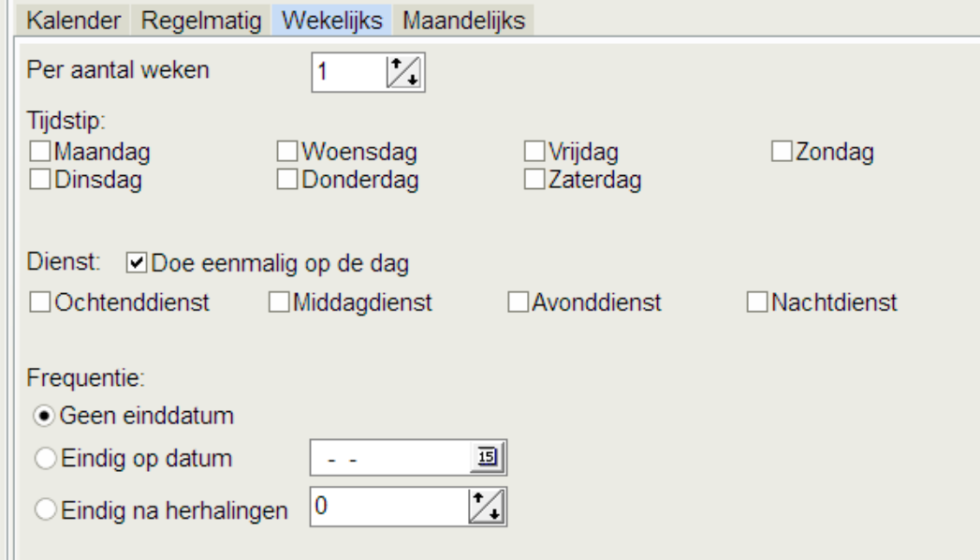Open the Regelmatig tab
The width and height of the screenshot is (980, 560).
[203, 21]
